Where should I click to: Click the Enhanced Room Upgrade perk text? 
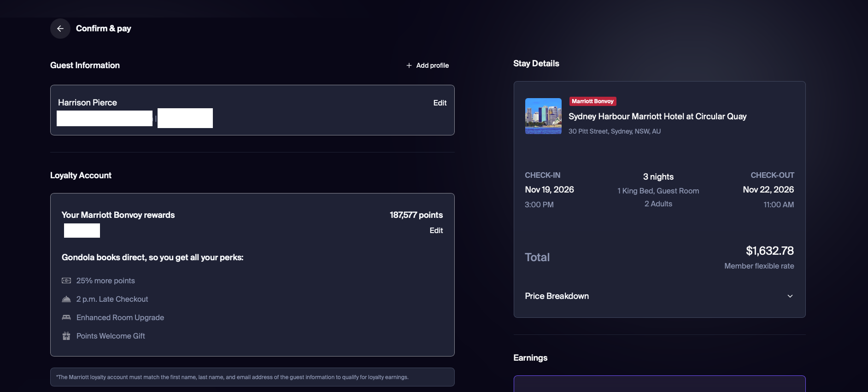(120, 318)
